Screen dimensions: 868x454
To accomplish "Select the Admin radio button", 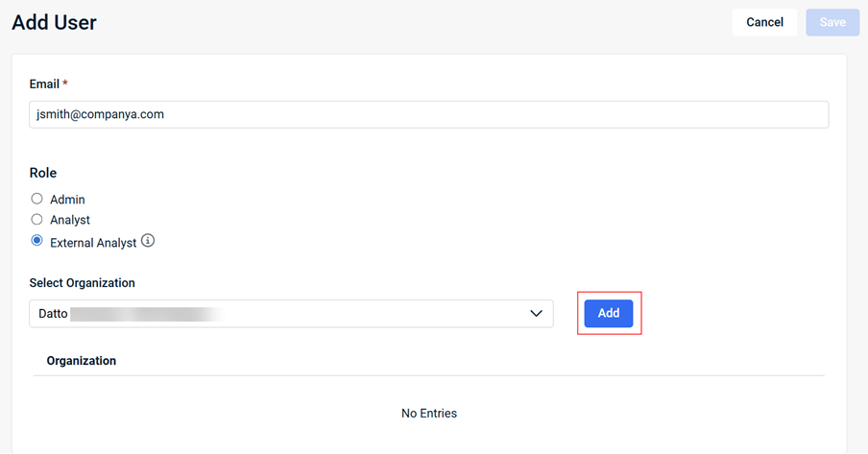I will [x=37, y=199].
